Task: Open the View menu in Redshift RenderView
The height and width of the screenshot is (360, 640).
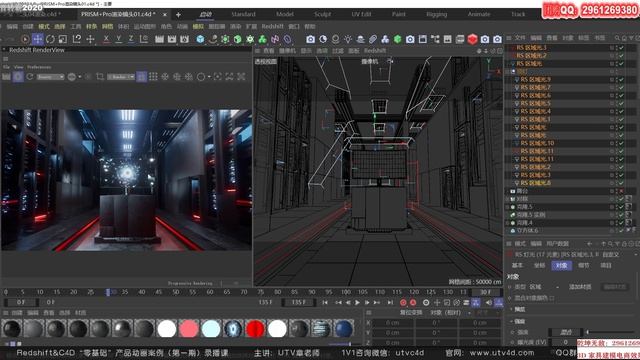Action: click(19, 67)
